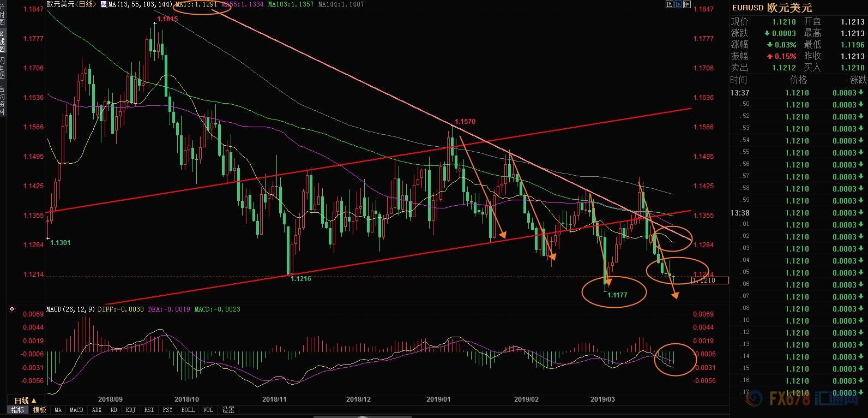Open the 日线 period dropdown
This screenshot has width=868, height=418.
[x=25, y=401]
